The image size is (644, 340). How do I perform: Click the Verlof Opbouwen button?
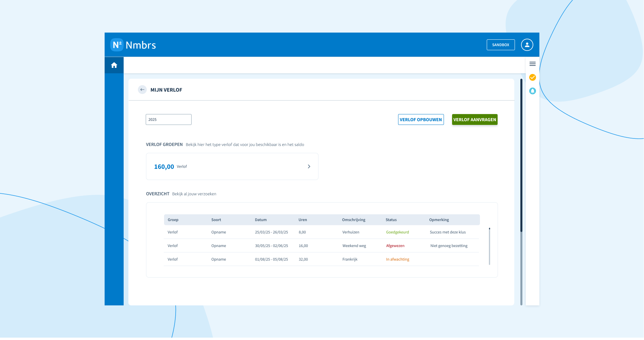(x=421, y=119)
